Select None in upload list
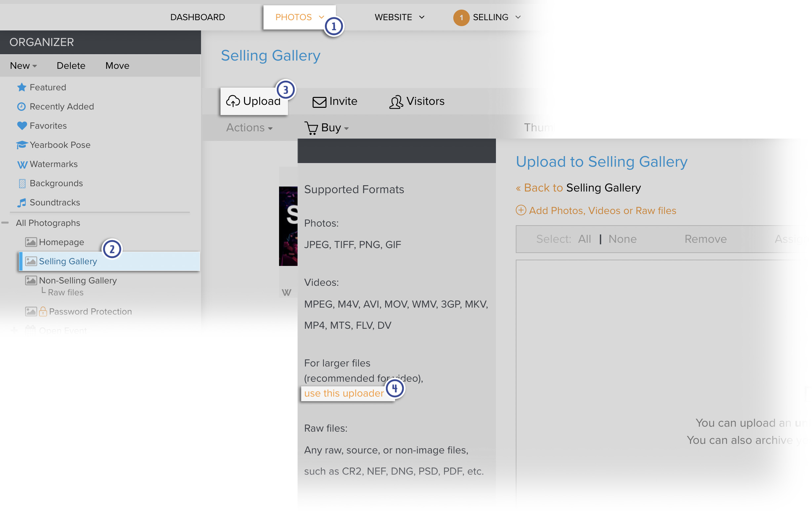This screenshot has width=812, height=511. tap(623, 239)
